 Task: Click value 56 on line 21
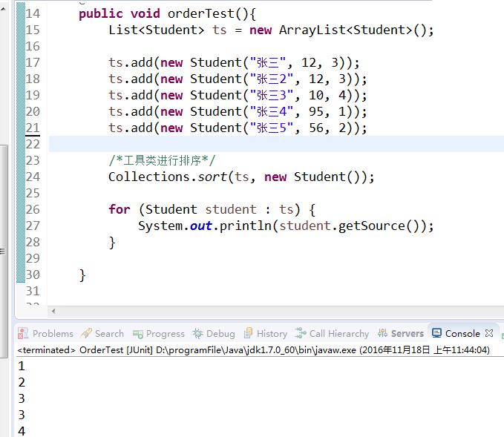[316, 128]
